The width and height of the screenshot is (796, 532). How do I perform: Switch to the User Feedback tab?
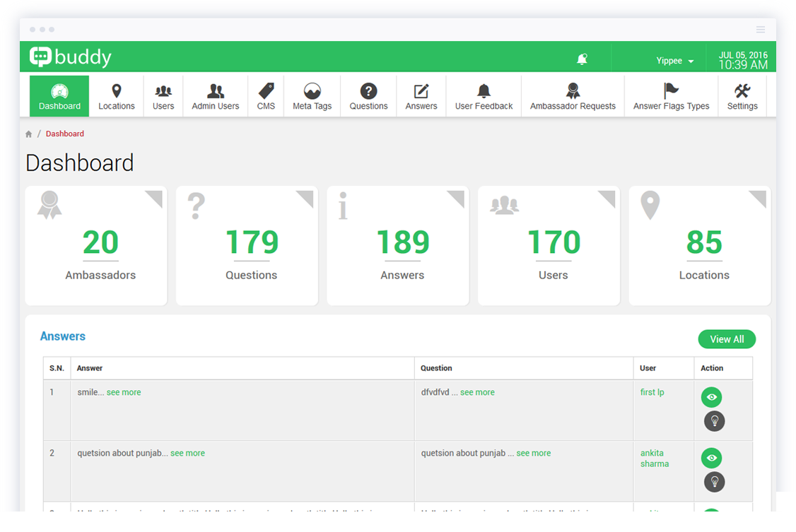click(x=484, y=96)
